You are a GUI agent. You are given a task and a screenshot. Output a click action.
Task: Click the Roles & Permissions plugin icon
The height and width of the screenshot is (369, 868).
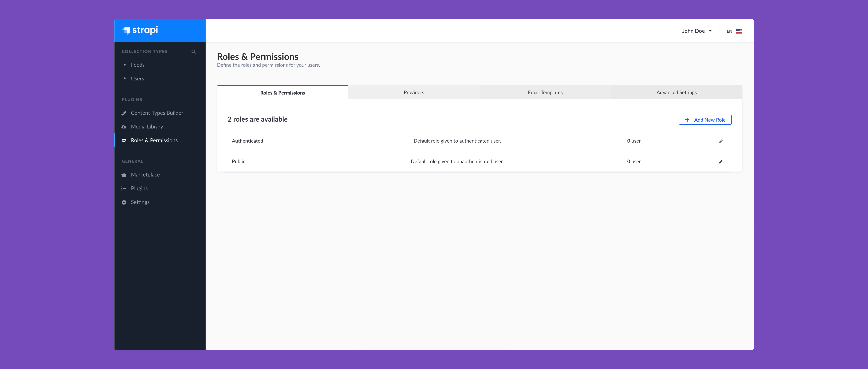[124, 140]
